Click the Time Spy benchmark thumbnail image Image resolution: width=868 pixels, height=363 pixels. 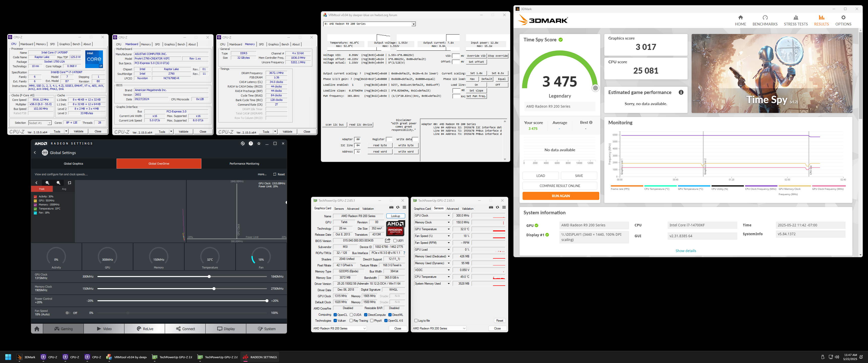click(772, 73)
